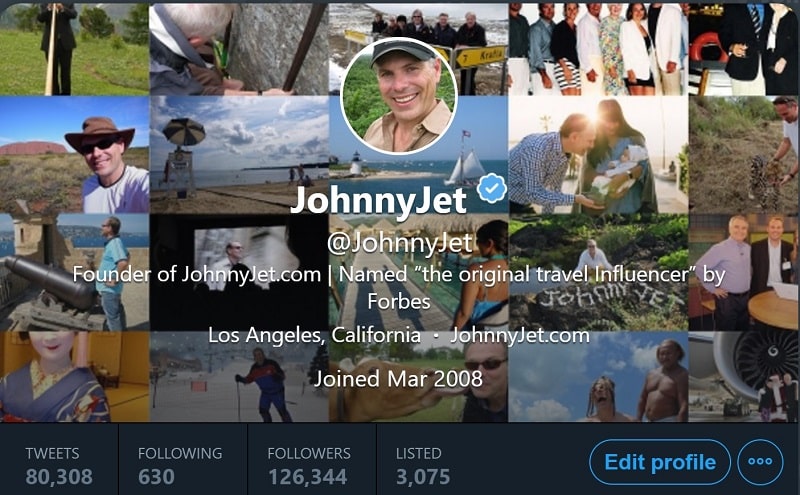Open the geisha in kimono photo

74,377
